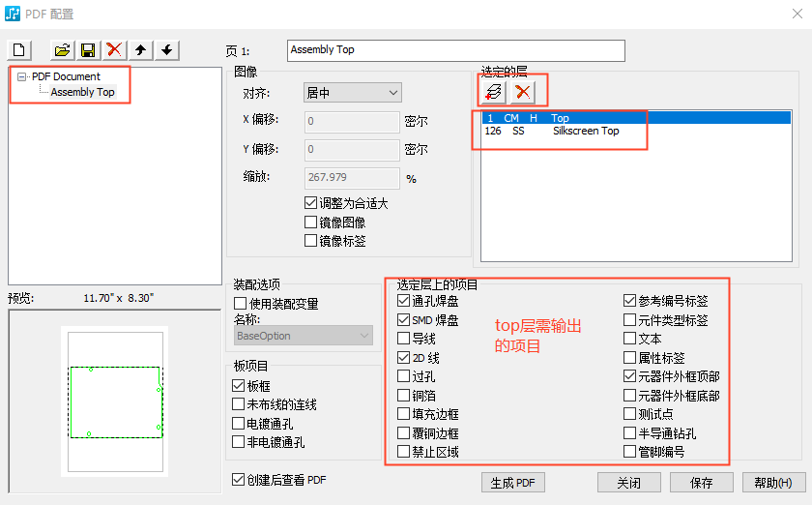Click the 关闭 button
The height and width of the screenshot is (505, 812).
click(628, 483)
